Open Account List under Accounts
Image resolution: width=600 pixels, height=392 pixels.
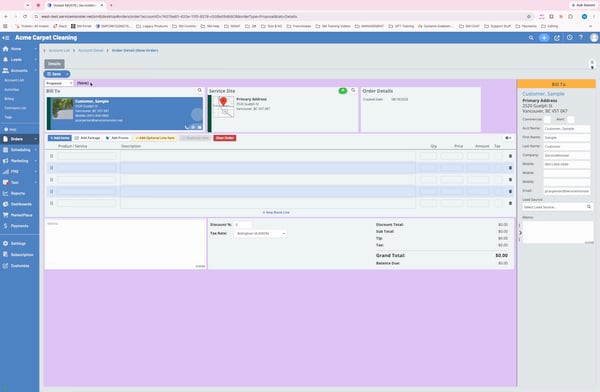click(x=14, y=80)
